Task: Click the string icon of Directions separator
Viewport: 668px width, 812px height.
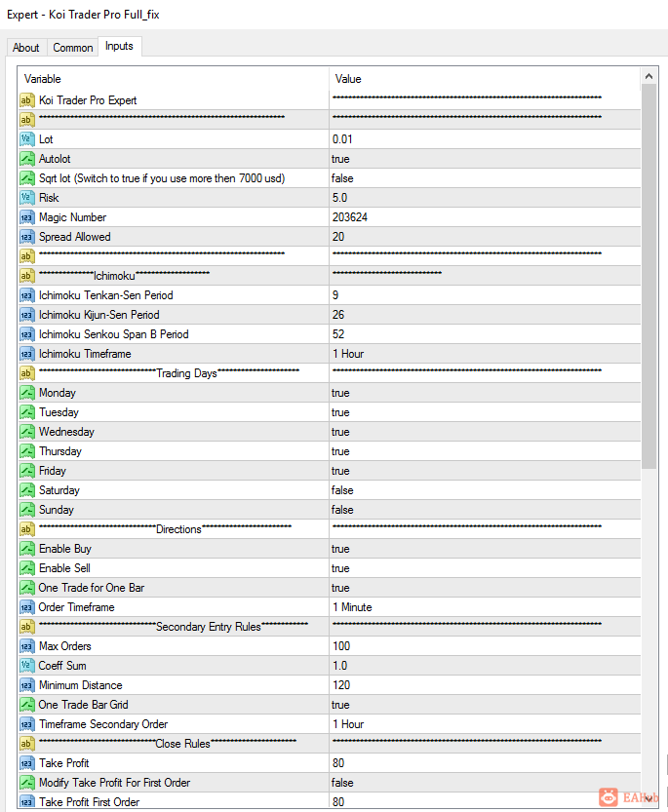Action: [27, 529]
